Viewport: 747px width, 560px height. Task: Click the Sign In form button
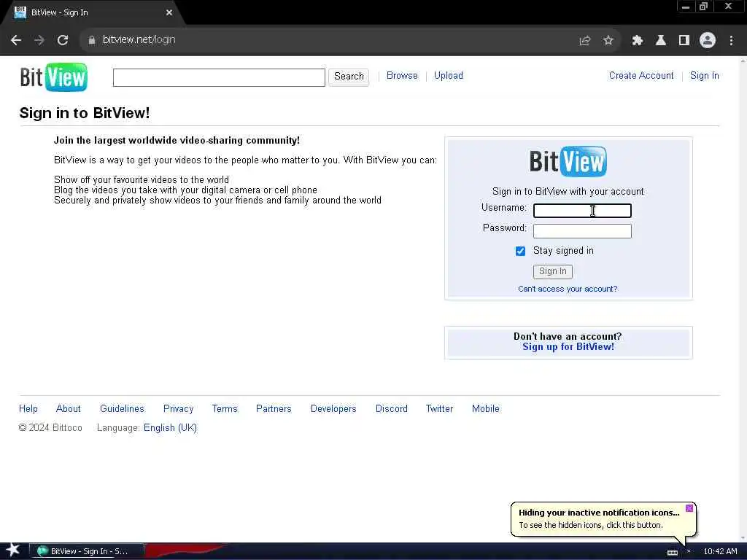pyautogui.click(x=553, y=271)
